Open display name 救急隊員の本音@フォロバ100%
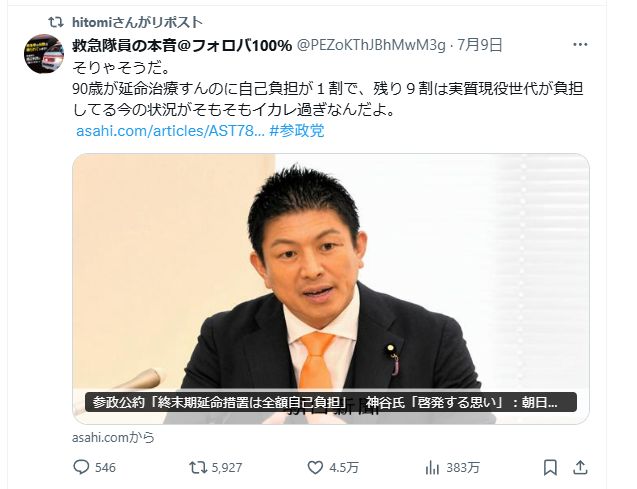Viewport: 637px width, 489px height. click(182, 45)
